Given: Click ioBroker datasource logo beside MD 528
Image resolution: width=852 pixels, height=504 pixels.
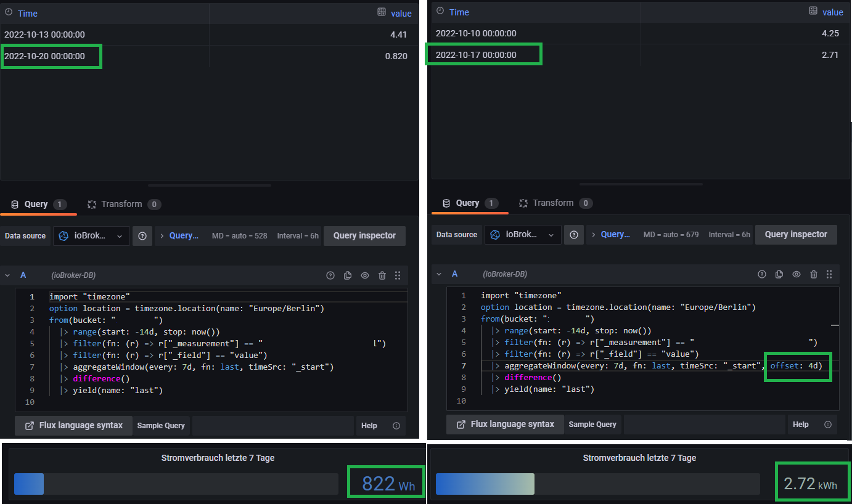Looking at the screenshot, I should (63, 236).
